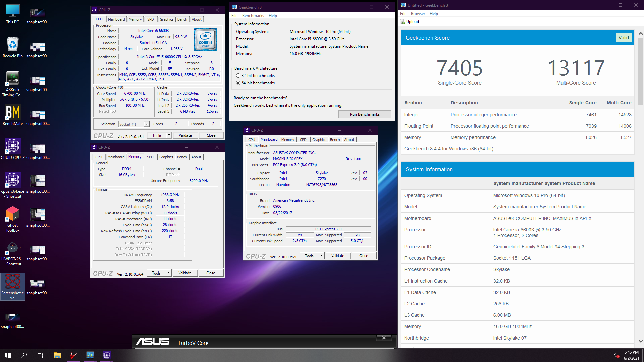Open the Benchmarks menu in Geekbench 3
Screen dimensions: 644x362
pyautogui.click(x=253, y=16)
